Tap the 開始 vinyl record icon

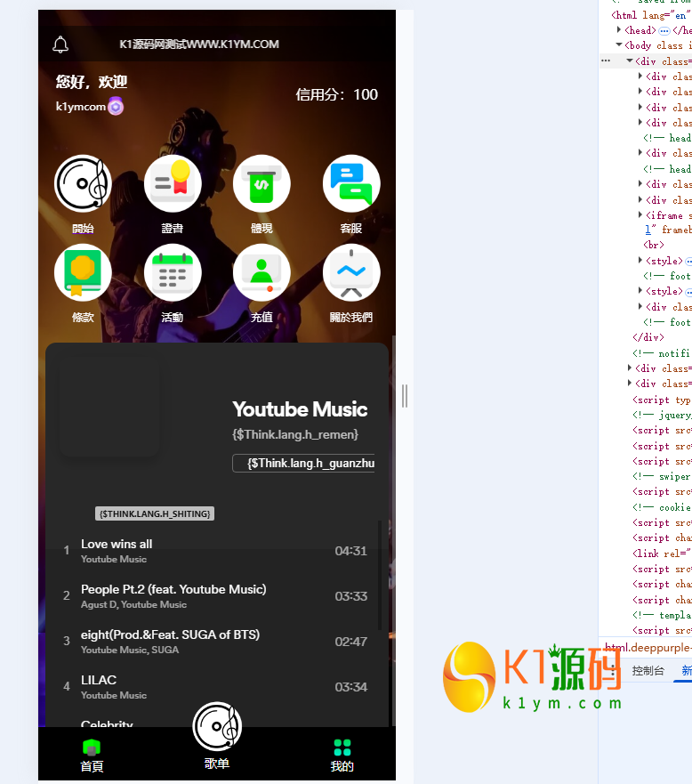(83, 183)
